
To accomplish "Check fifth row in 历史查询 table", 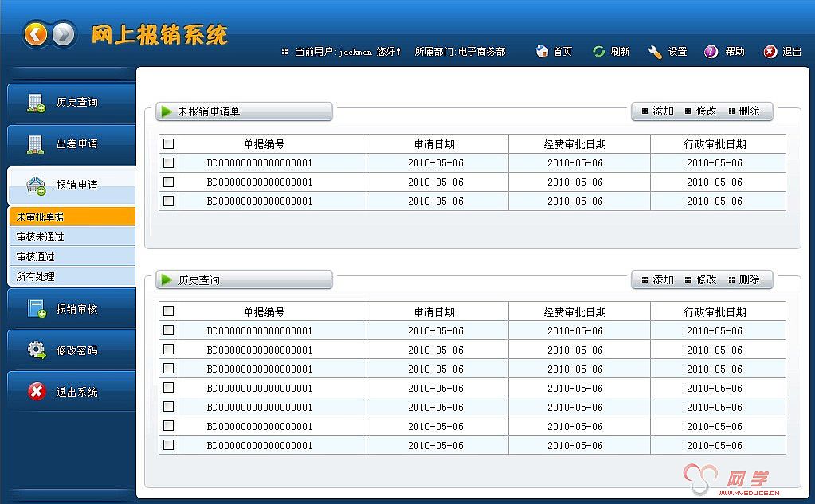I will pos(168,406).
